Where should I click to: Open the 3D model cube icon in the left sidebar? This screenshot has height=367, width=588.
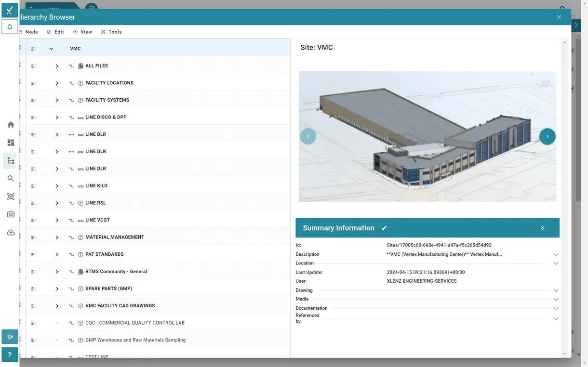(x=11, y=197)
